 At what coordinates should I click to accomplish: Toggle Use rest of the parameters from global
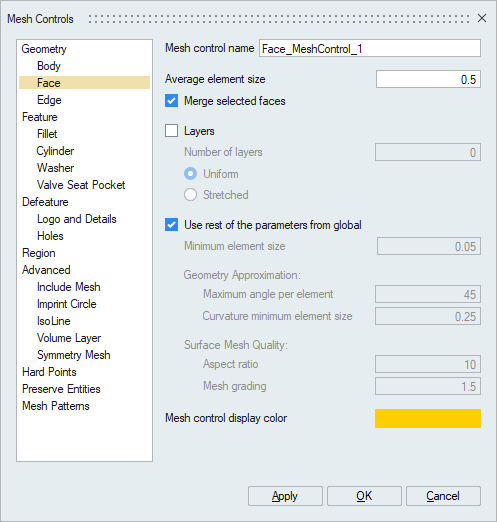tap(171, 225)
